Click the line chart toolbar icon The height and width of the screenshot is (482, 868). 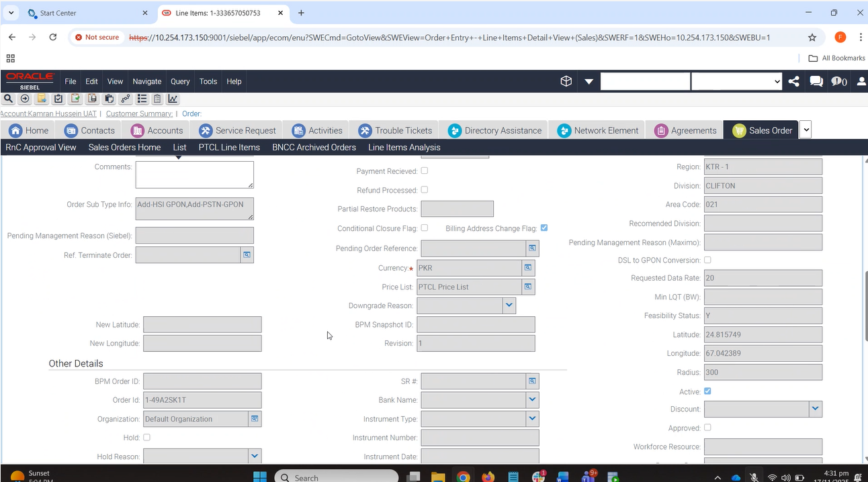click(x=173, y=99)
